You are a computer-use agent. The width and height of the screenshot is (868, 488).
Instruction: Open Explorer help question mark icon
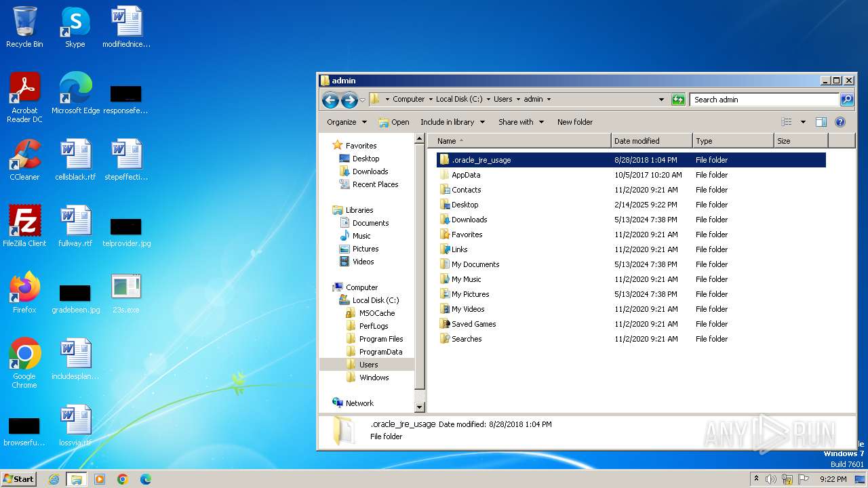[x=840, y=122]
